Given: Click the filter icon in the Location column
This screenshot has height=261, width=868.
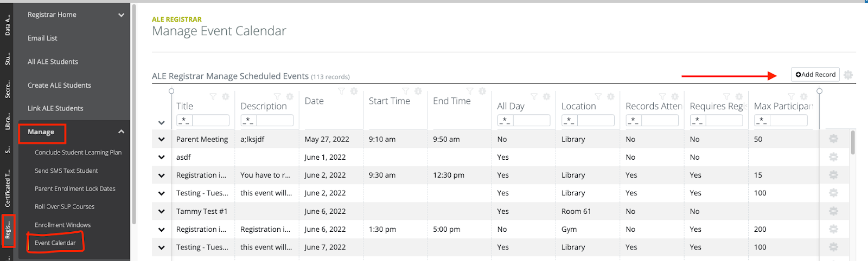Looking at the screenshot, I should tap(598, 96).
